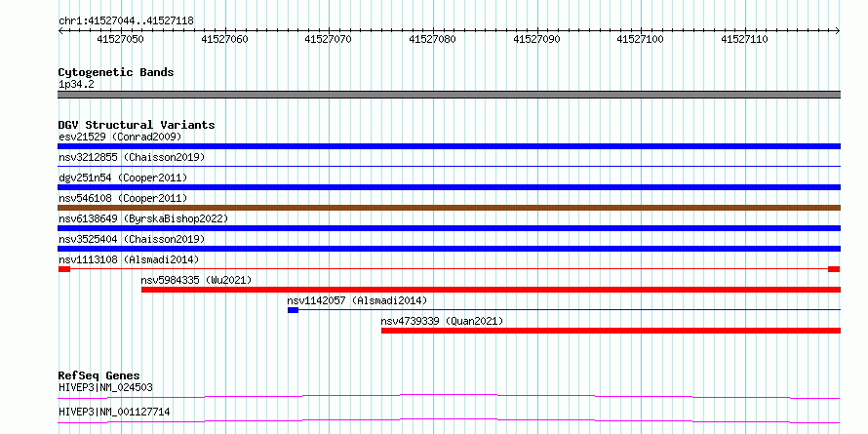Click the dgv251n54 (Cooper2011) label
This screenshot has width=868, height=434.
click(123, 178)
